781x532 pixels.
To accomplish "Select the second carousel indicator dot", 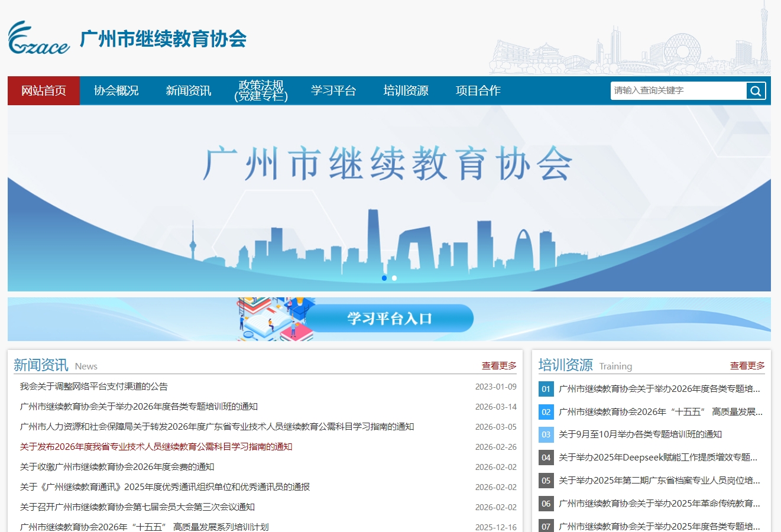I will click(394, 278).
